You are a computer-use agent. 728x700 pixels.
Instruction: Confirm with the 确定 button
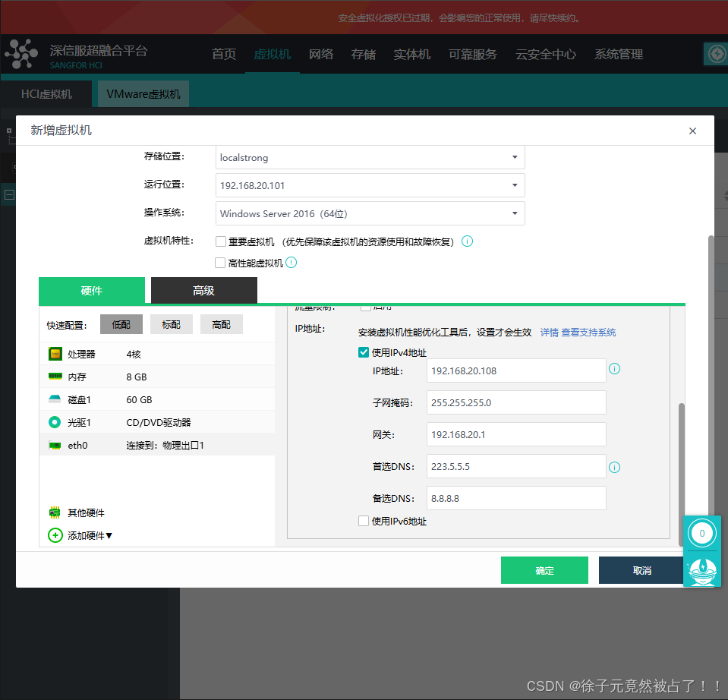click(544, 570)
